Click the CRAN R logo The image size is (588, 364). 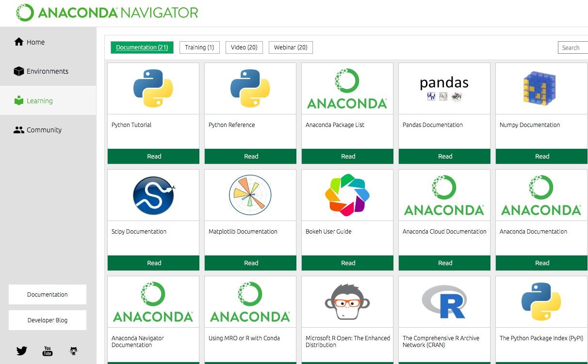coord(444,302)
